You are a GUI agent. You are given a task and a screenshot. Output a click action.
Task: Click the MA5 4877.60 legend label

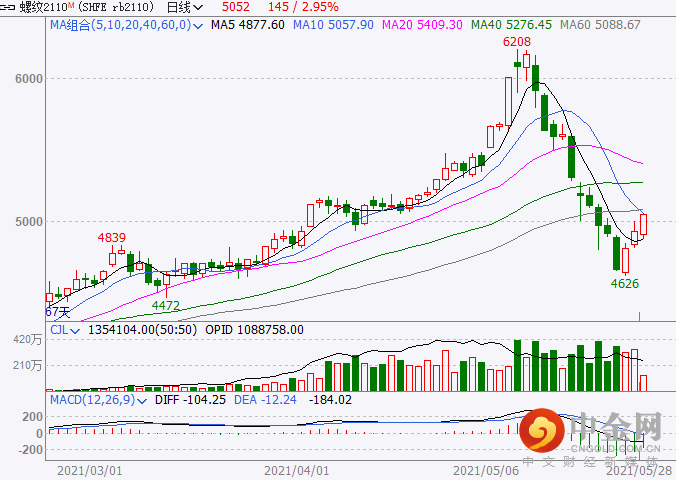[247, 25]
